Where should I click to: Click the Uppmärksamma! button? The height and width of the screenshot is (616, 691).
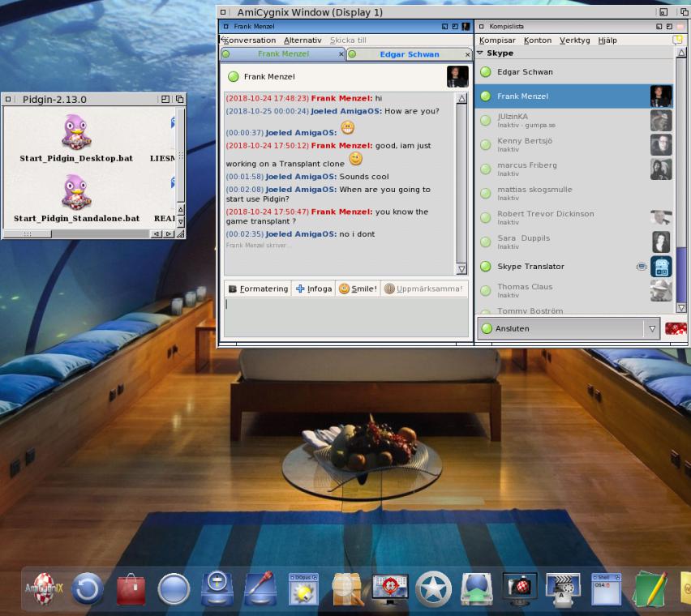pyautogui.click(x=423, y=289)
